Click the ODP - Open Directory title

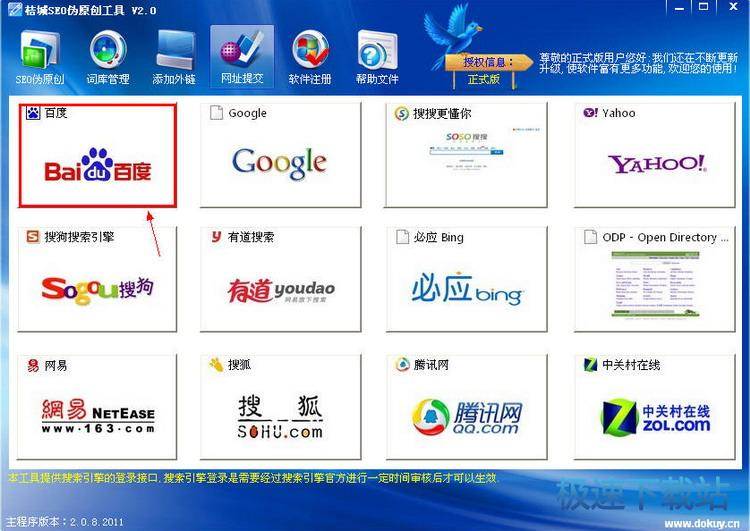click(x=665, y=237)
